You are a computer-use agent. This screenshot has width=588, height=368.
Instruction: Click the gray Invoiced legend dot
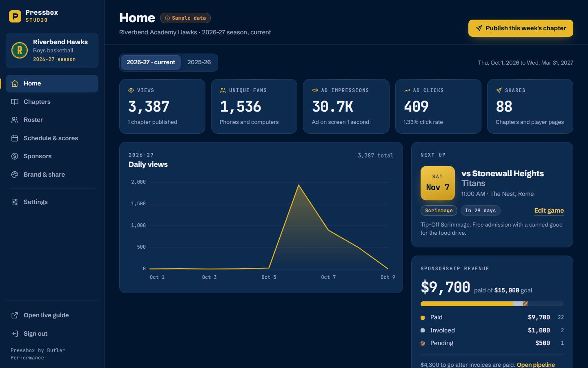pyautogui.click(x=423, y=330)
